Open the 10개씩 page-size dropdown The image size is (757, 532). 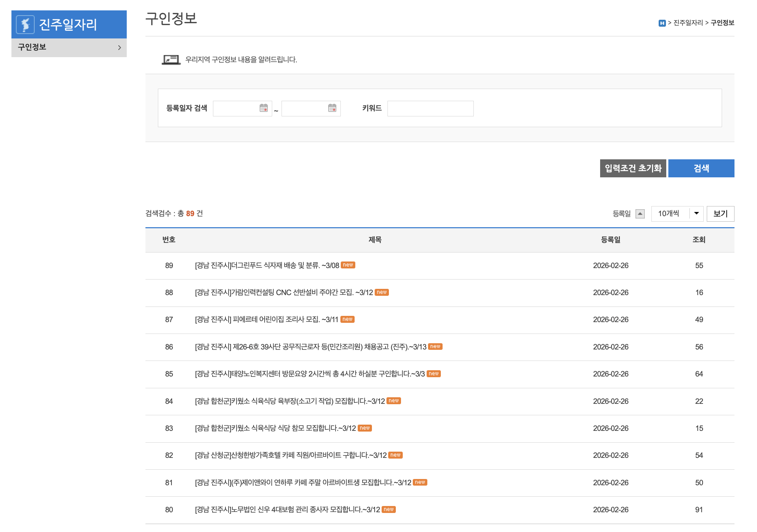pyautogui.click(x=677, y=214)
